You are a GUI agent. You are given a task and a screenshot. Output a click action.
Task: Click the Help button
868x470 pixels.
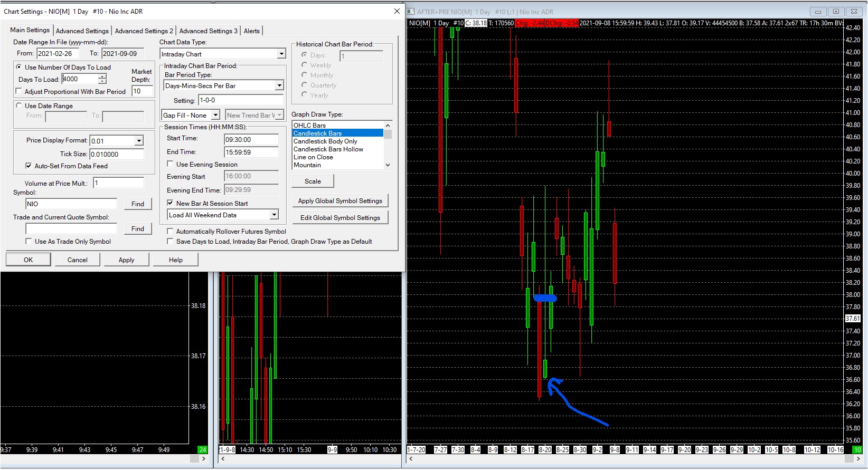[x=176, y=260]
